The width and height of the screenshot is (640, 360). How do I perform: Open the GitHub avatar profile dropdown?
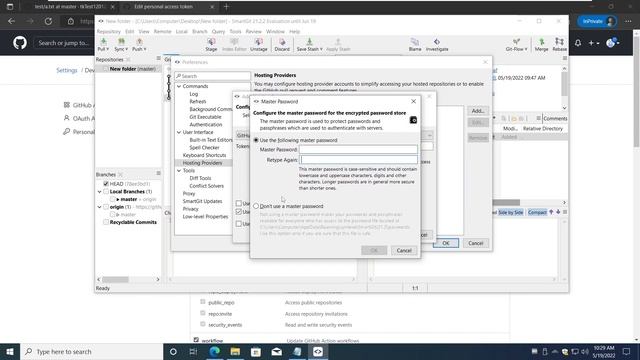click(x=613, y=43)
